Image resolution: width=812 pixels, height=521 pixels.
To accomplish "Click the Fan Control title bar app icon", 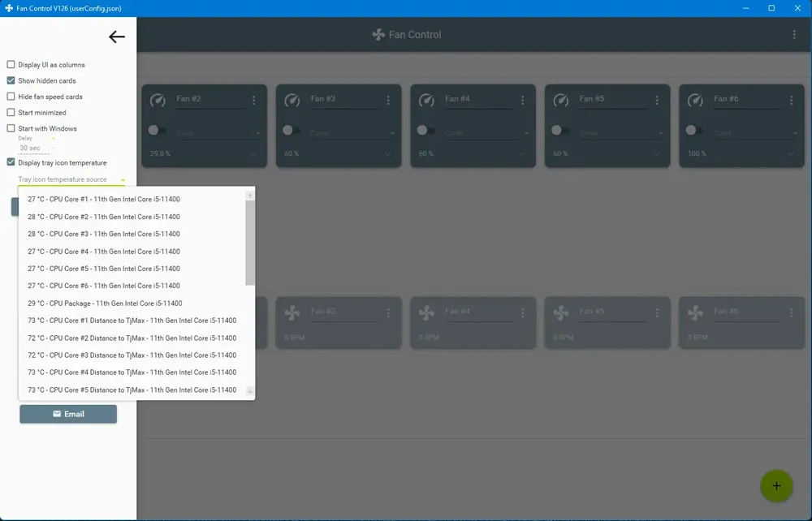I will pos(9,8).
